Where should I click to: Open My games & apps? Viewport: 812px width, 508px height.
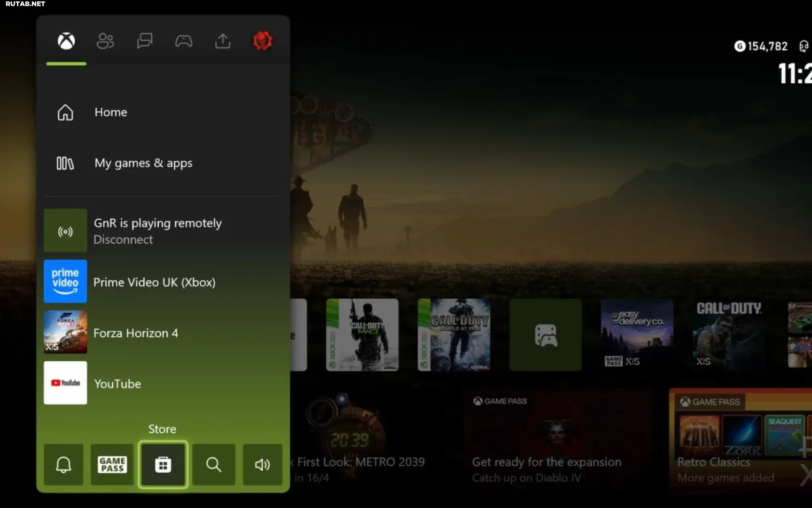143,163
